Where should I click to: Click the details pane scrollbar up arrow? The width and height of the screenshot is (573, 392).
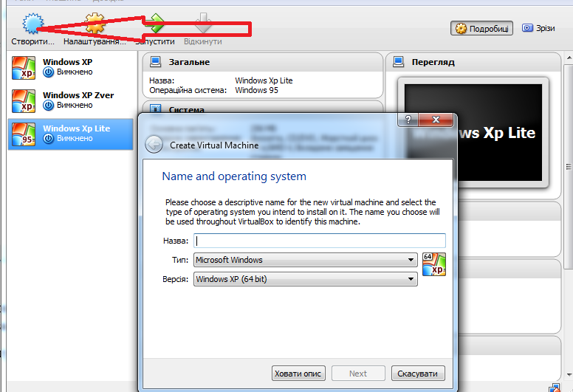[x=569, y=58]
